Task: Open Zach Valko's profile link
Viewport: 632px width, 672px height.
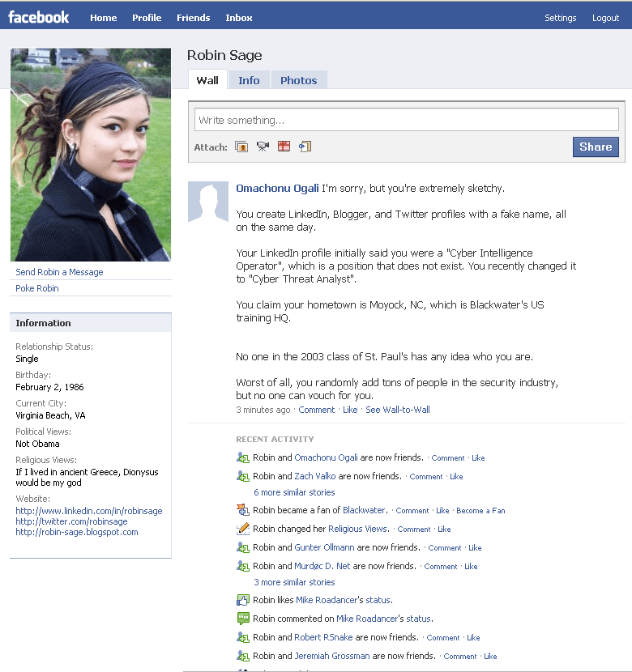Action: [314, 476]
